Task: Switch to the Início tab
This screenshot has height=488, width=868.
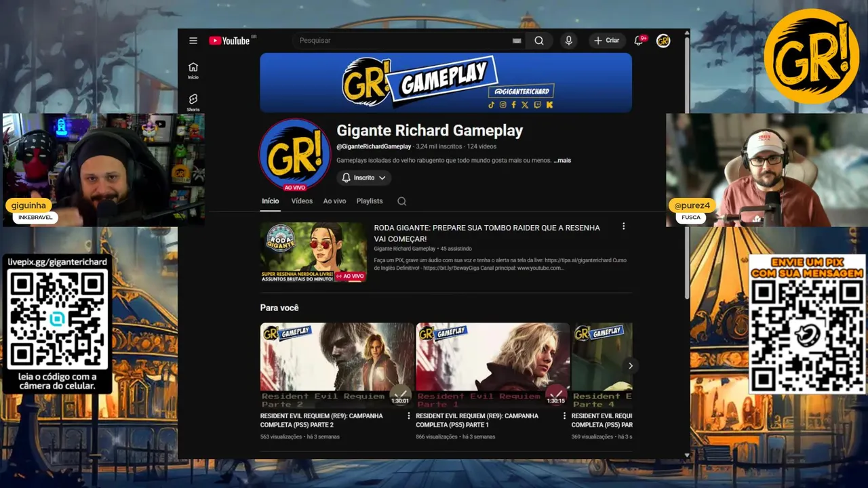Action: [270, 201]
